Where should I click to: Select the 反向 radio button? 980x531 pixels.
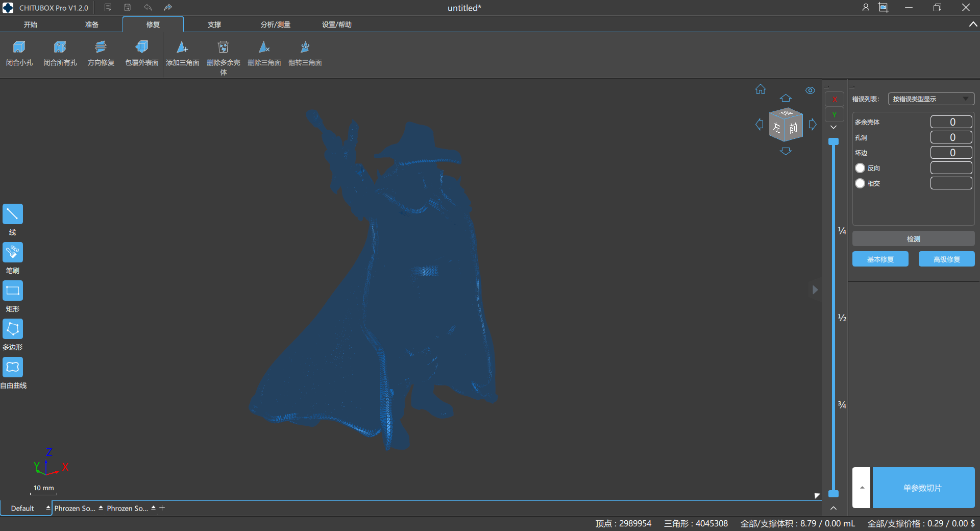pos(860,168)
